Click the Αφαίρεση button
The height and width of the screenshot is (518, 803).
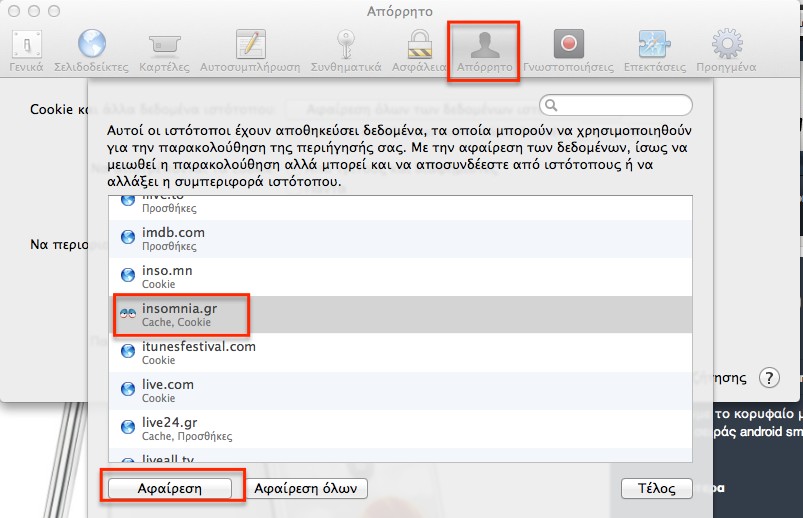click(x=170, y=488)
